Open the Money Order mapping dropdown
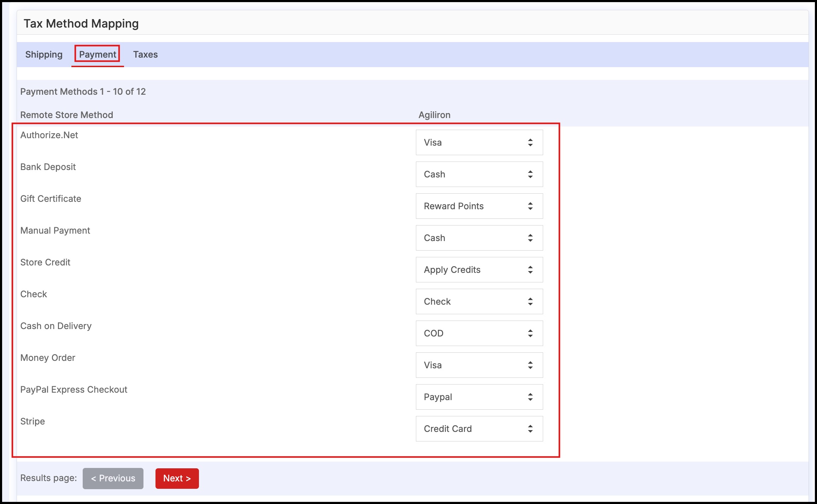Image resolution: width=817 pixels, height=504 pixels. [x=479, y=365]
